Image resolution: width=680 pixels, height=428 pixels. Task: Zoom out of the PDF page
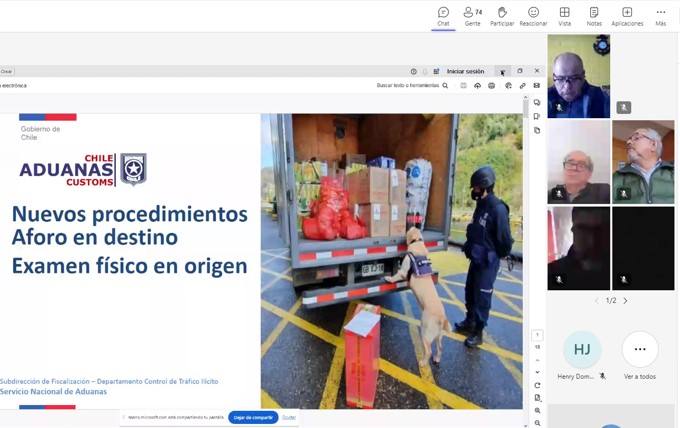(537, 423)
